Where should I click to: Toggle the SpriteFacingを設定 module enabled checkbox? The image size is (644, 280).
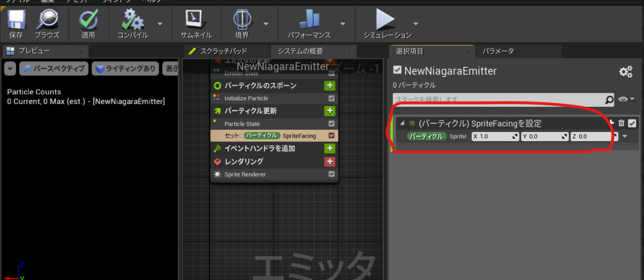click(x=632, y=123)
